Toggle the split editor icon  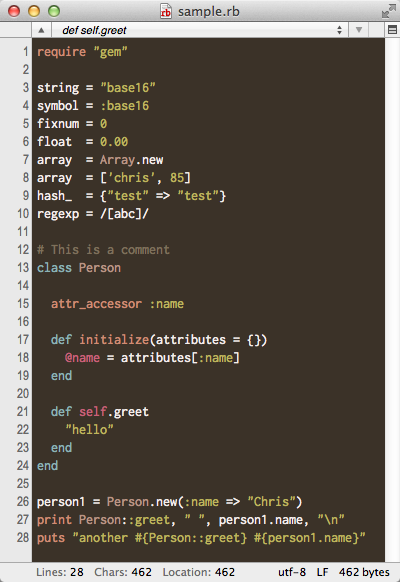click(392, 30)
